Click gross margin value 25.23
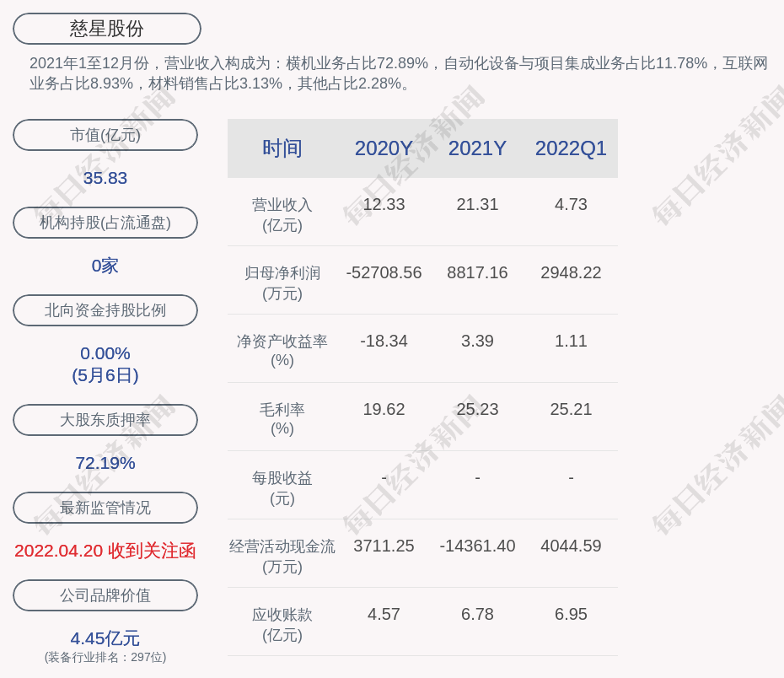Viewport: 784px width, 678px height. 477,409
